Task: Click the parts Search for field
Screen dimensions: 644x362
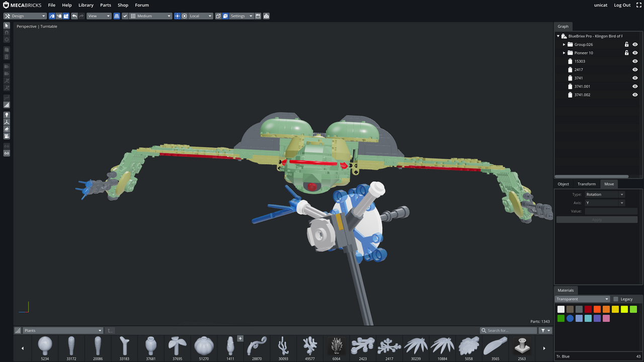Action: click(x=508, y=330)
